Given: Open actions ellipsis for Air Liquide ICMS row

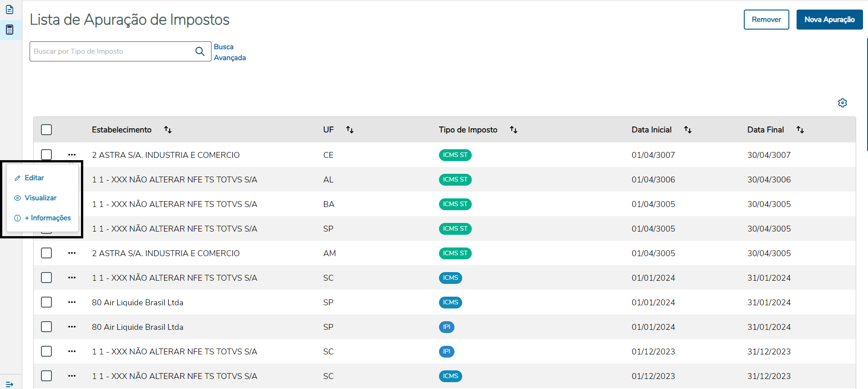Looking at the screenshot, I should (x=72, y=302).
